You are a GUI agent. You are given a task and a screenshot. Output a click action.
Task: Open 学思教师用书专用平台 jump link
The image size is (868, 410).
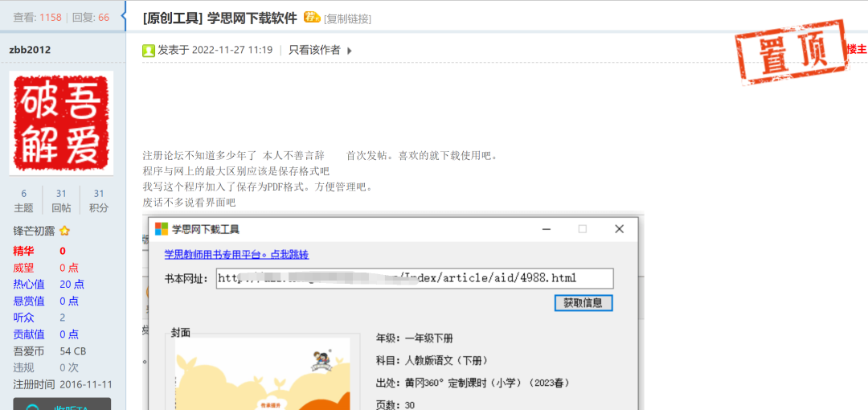pyautogui.click(x=236, y=255)
